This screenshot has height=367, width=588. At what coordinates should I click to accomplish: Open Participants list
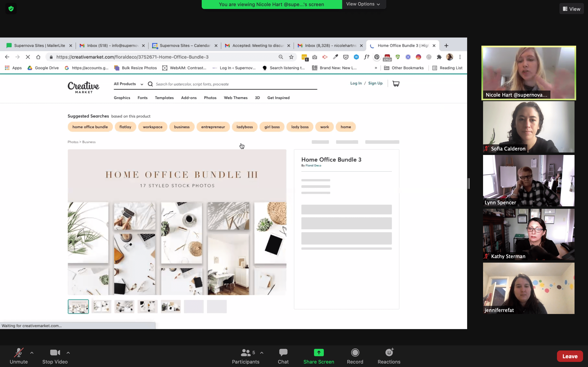pos(245,356)
